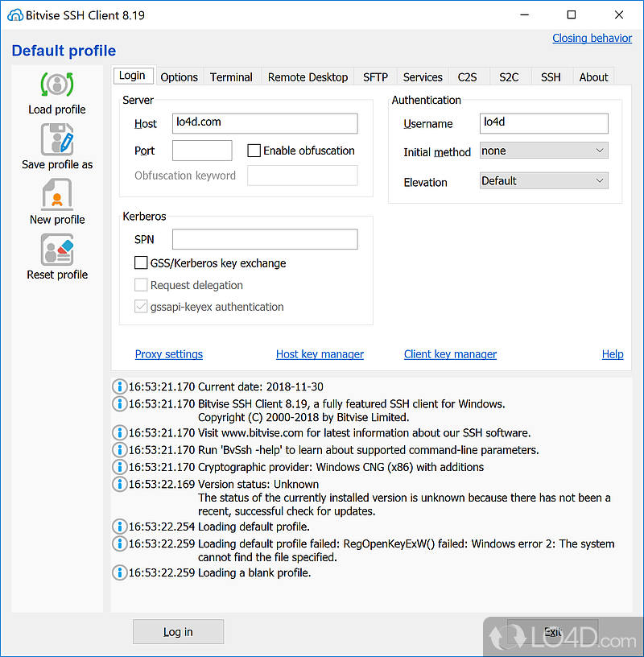This screenshot has height=657, width=644.
Task: Select the Login tab
Action: point(132,76)
